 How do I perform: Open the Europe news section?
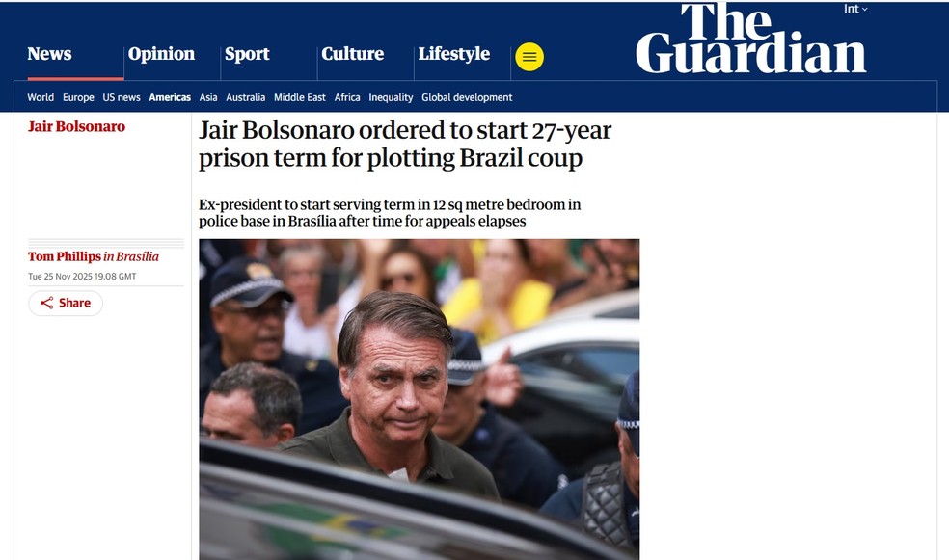click(x=78, y=97)
